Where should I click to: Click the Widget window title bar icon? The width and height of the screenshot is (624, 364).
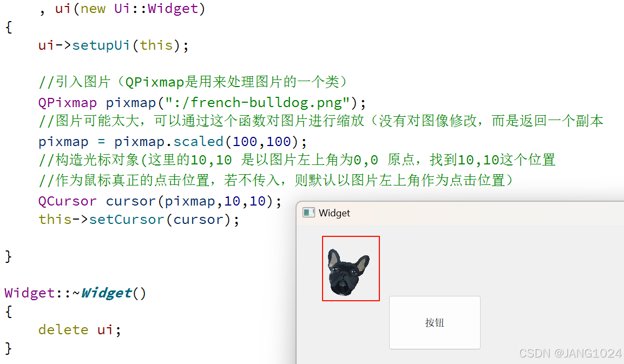(308, 213)
